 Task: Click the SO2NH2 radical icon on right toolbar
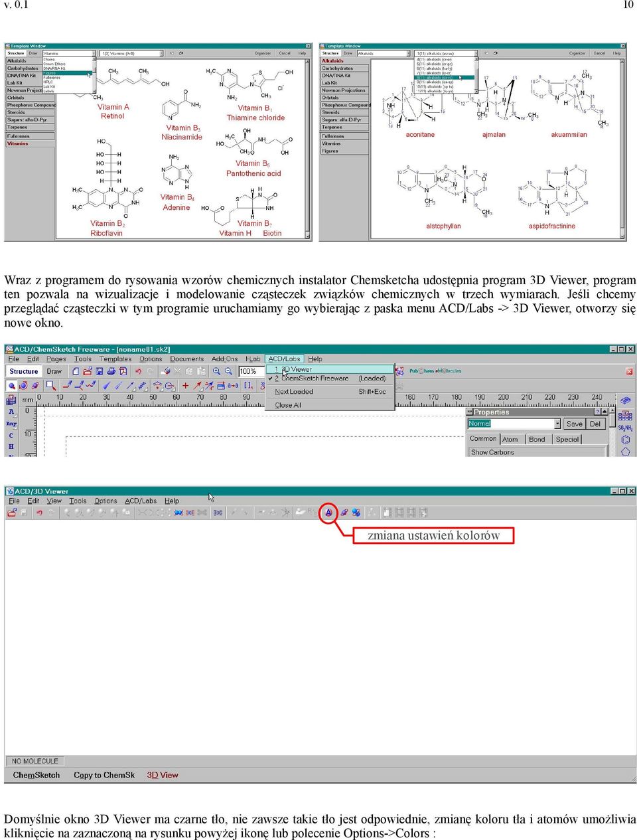point(625,428)
